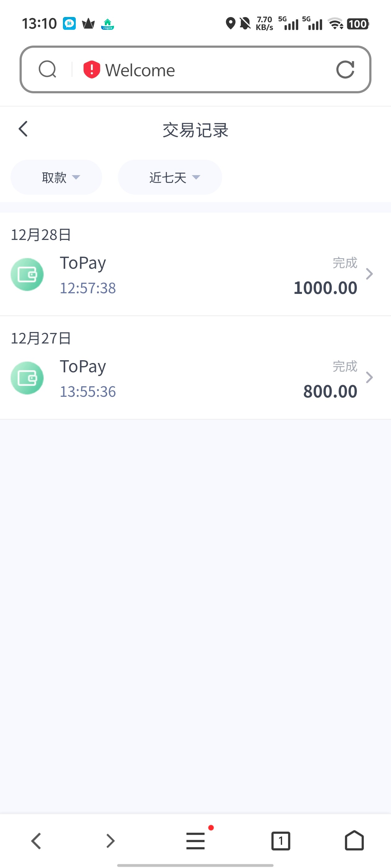Tap the search magnifier icon
The height and width of the screenshot is (868, 391).
point(47,69)
